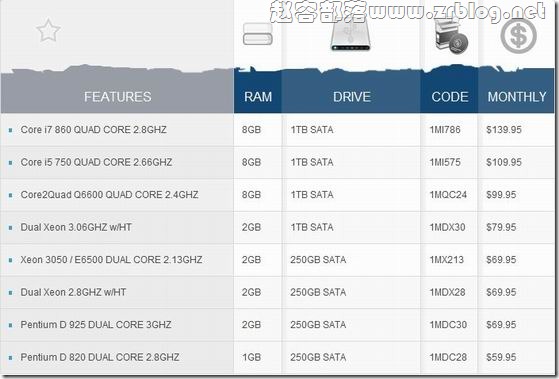Click bullet beside Dual Xeon 3.06GHZ row
559x379 pixels.
pos(10,228)
